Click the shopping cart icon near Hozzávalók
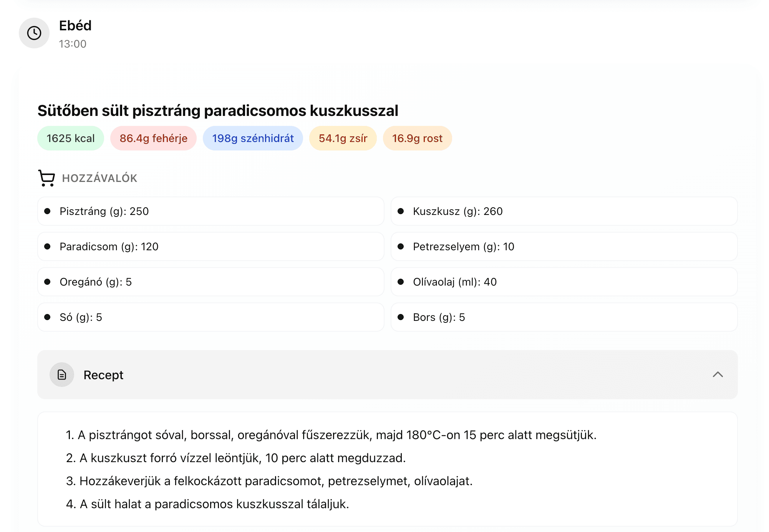The height and width of the screenshot is (532, 769). (46, 178)
